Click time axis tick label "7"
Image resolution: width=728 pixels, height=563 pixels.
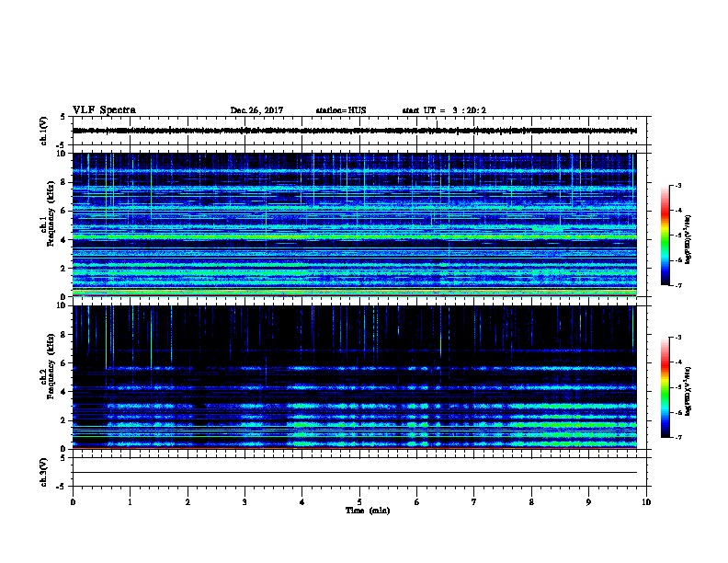tap(474, 501)
